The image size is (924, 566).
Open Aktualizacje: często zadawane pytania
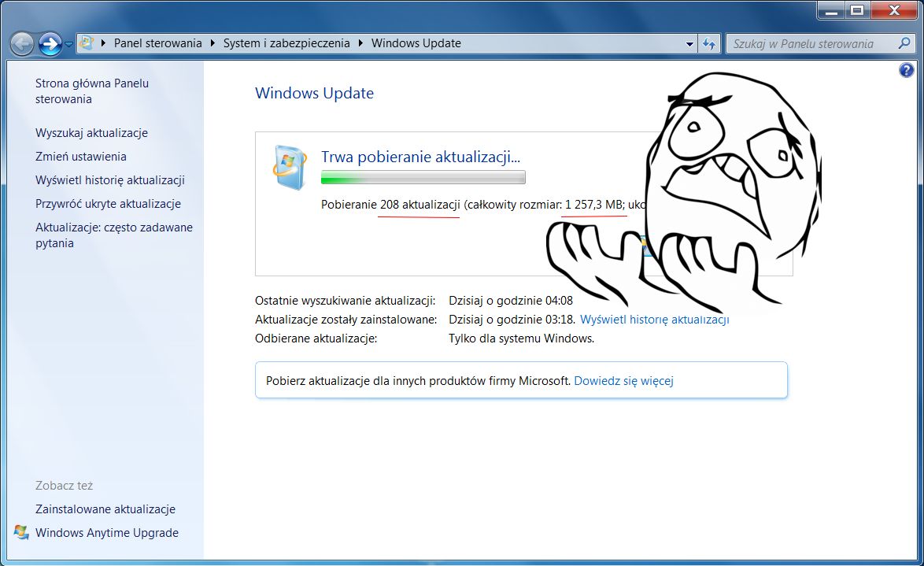tap(114, 235)
